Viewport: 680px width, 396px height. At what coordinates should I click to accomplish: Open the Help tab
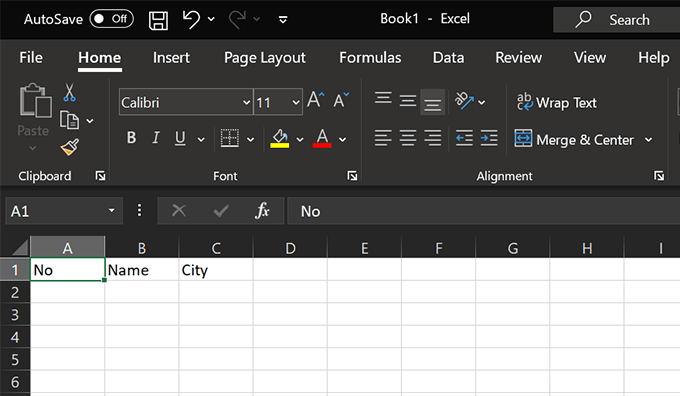coord(654,58)
